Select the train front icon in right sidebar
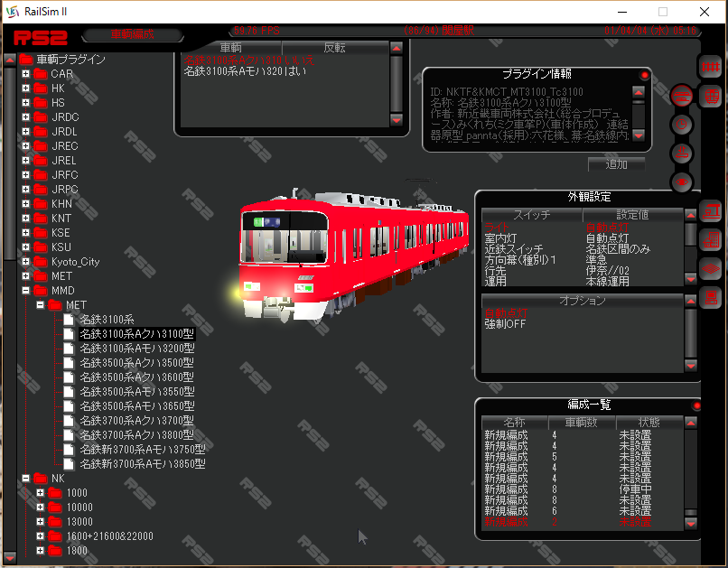The image size is (728, 568). 711,96
